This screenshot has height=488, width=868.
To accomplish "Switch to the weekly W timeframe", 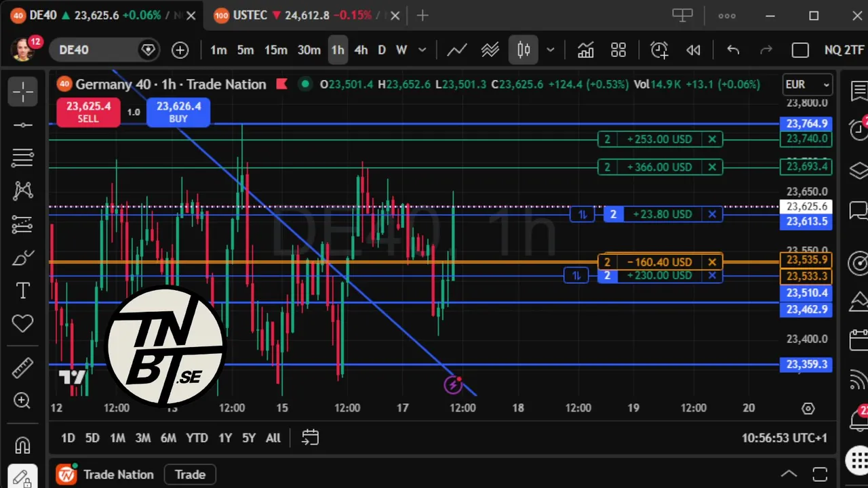I will (x=401, y=49).
